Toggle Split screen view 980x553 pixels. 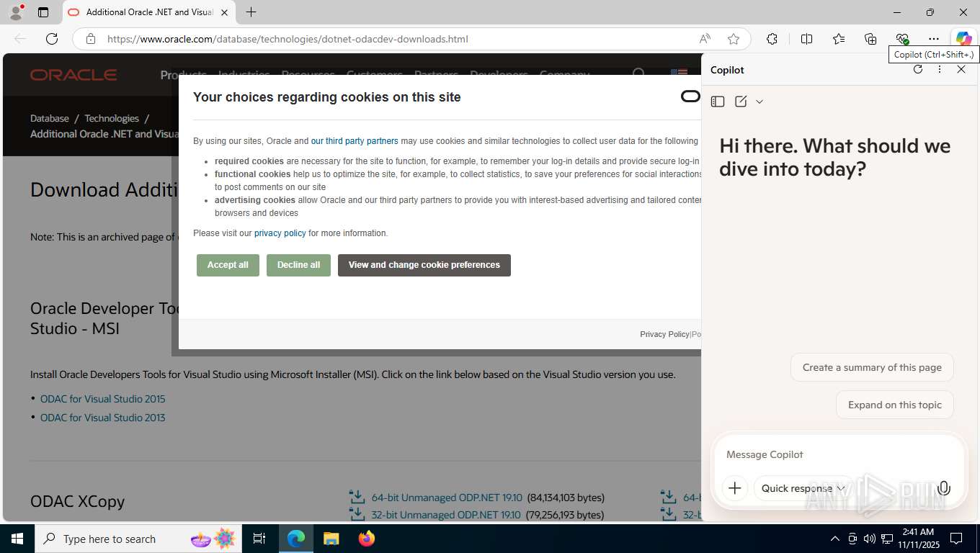click(806, 39)
